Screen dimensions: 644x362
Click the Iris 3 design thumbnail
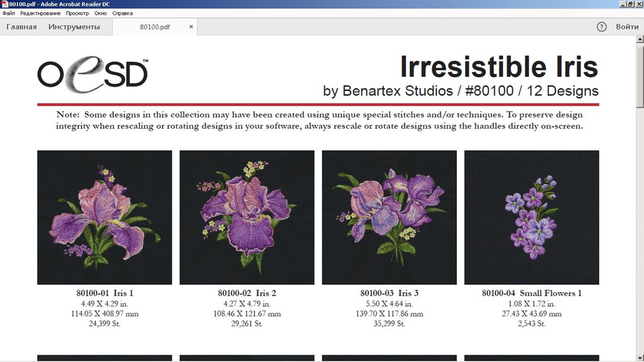click(x=389, y=217)
